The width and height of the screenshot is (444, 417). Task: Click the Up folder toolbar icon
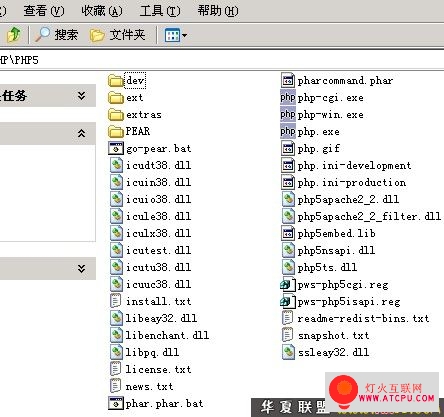coord(13,35)
